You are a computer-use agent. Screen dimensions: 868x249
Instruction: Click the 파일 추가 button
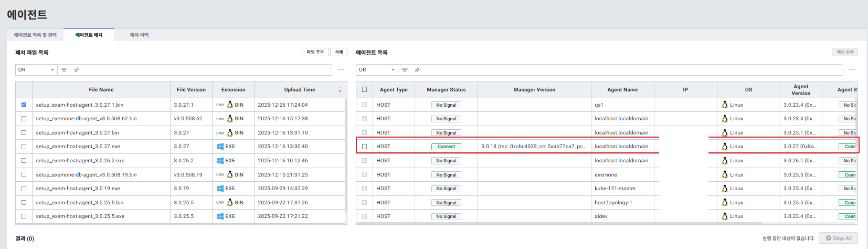tap(315, 52)
